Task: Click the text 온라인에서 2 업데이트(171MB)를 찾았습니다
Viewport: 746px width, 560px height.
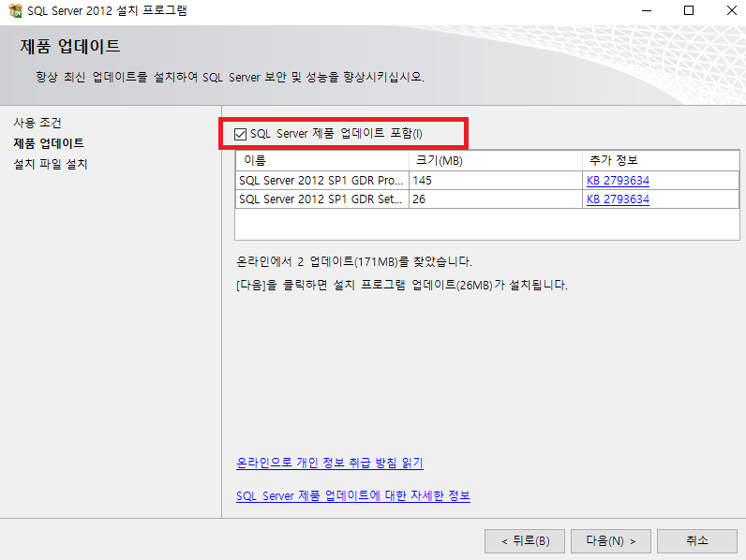Action: 354,261
